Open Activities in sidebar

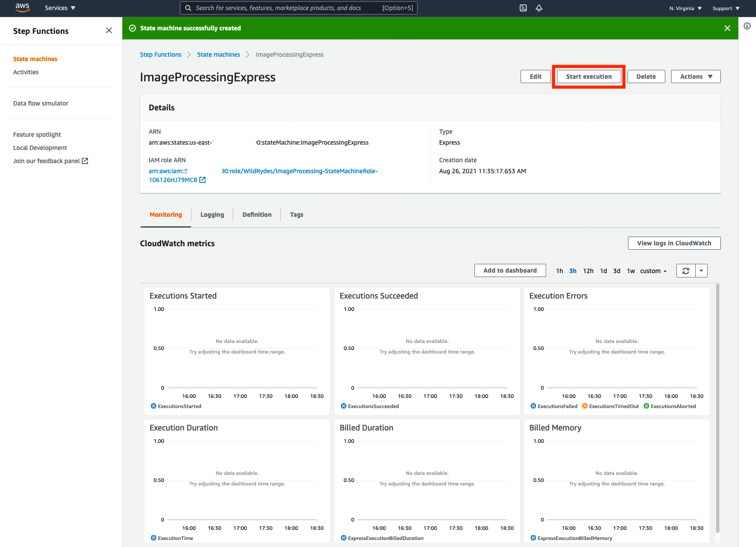pyautogui.click(x=26, y=72)
